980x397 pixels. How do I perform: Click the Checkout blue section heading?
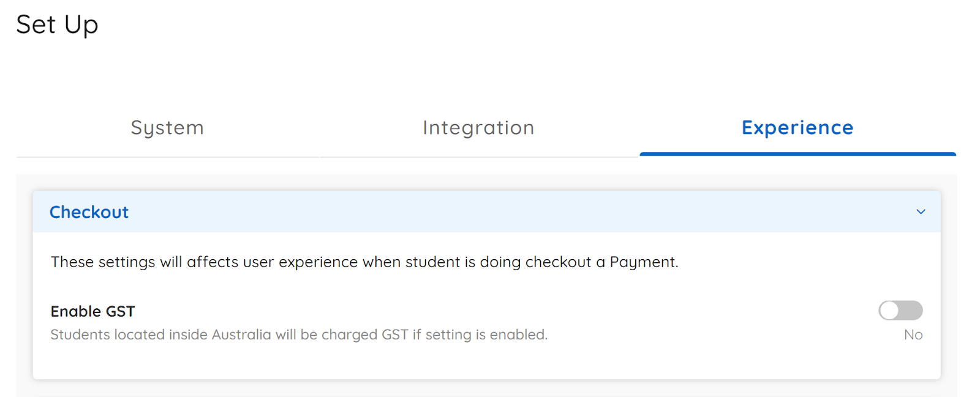tap(89, 212)
